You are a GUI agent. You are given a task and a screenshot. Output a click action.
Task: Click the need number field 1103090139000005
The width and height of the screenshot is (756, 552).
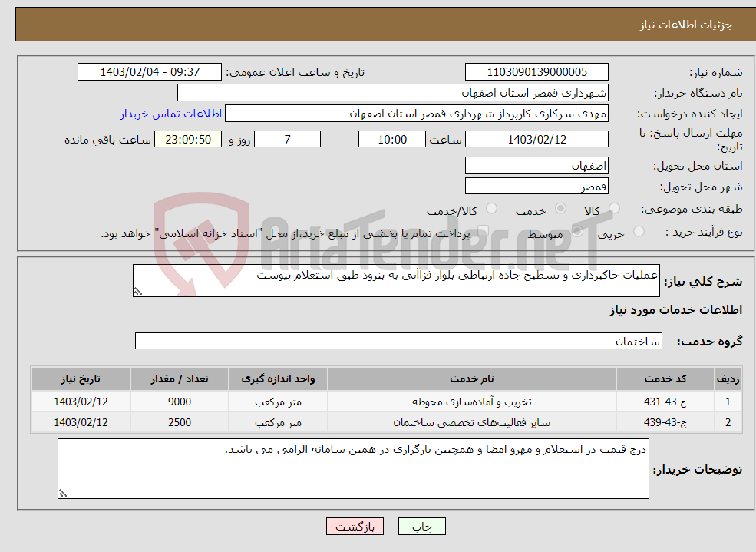click(x=536, y=72)
